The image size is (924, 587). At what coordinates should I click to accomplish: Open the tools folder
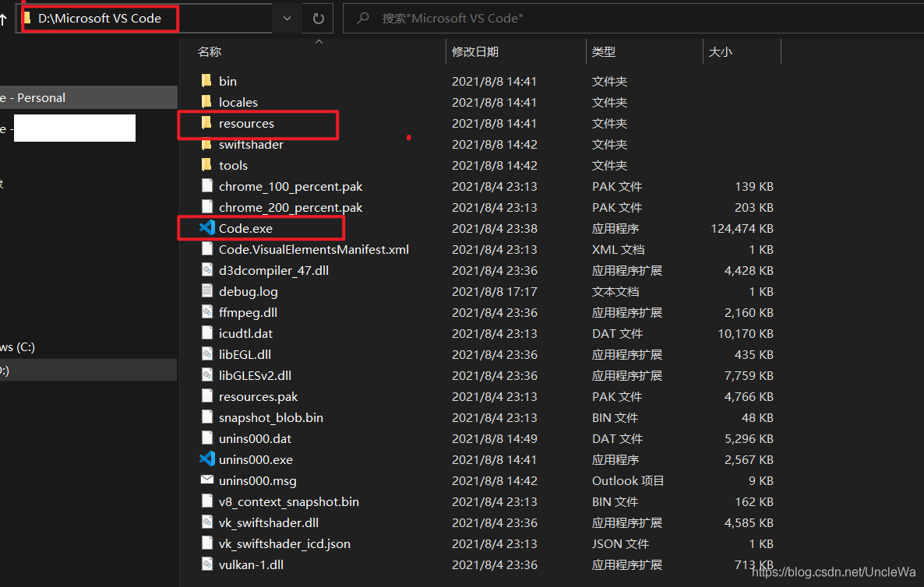pyautogui.click(x=232, y=165)
